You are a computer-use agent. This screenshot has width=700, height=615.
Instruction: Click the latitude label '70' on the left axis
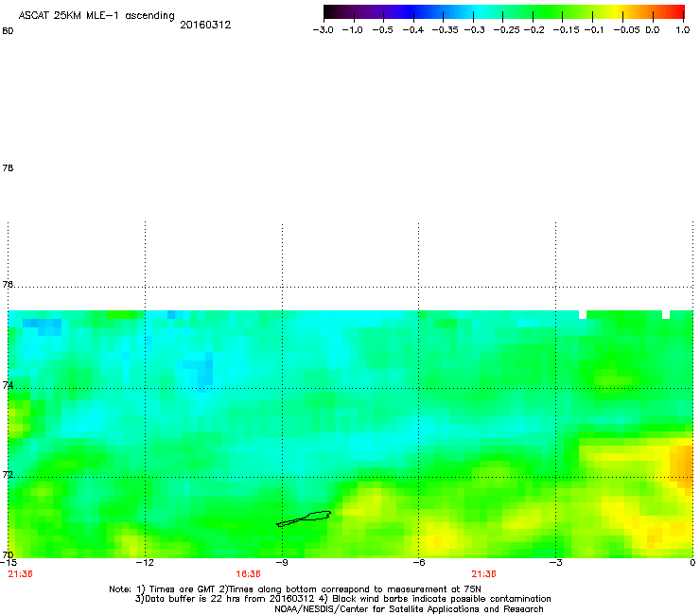[x=8, y=554]
